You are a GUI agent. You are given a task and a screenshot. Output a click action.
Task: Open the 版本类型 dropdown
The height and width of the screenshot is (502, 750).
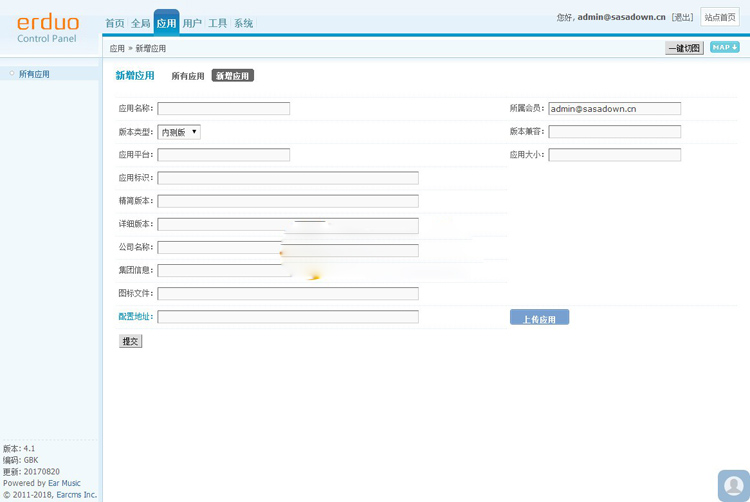point(179,132)
